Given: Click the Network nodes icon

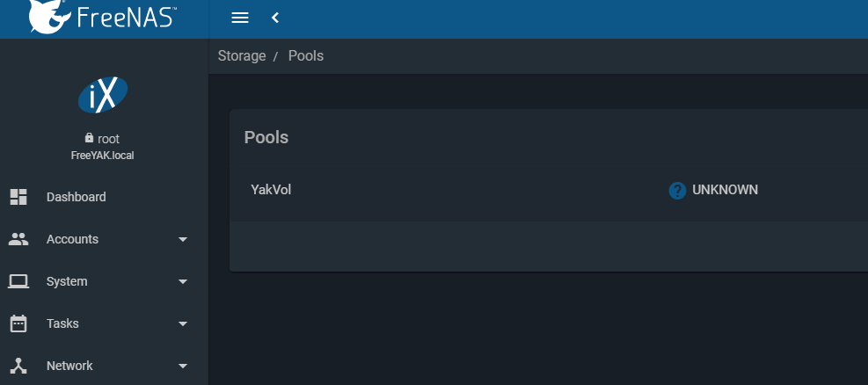Looking at the screenshot, I should pos(18,366).
